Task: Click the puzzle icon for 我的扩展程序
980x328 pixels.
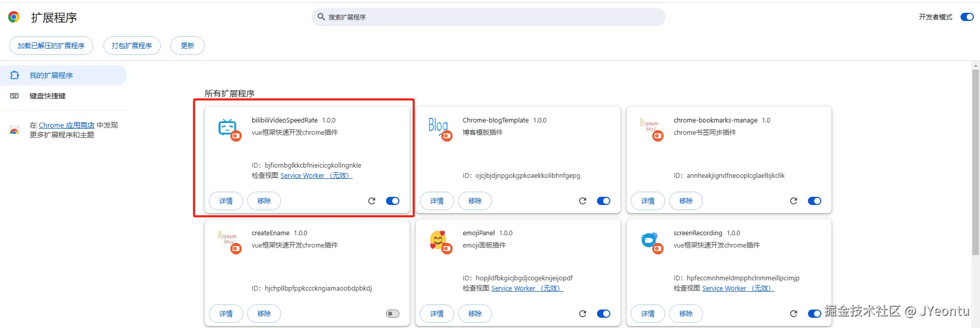Action: coord(15,75)
